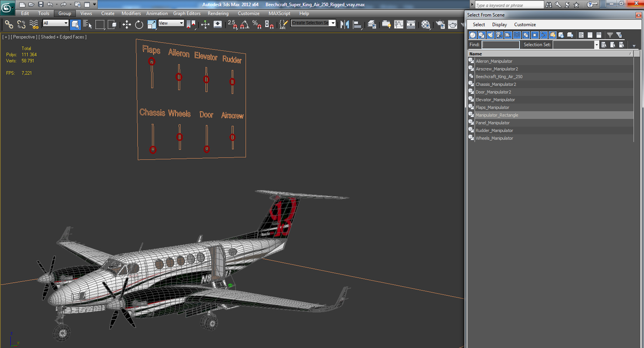Select the Select and Link tool
The height and width of the screenshot is (348, 644).
click(x=9, y=24)
